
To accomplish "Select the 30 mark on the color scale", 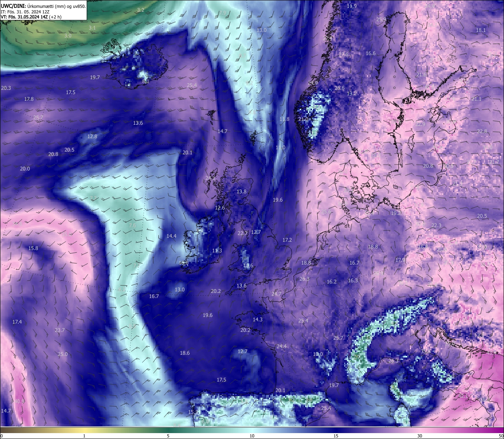I will 420,436.
